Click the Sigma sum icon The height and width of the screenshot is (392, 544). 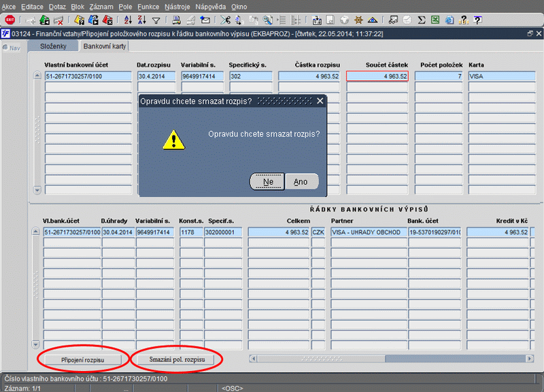pyautogui.click(x=422, y=20)
